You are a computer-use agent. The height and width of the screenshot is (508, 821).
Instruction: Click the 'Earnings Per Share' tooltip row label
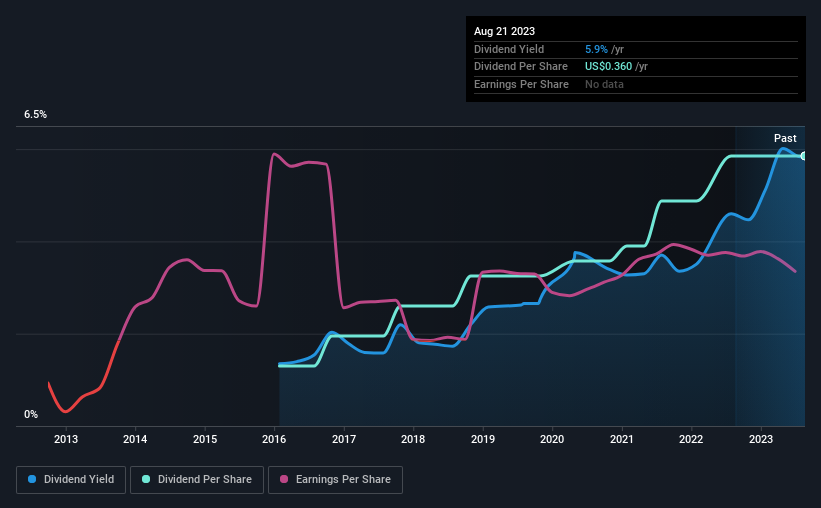tap(521, 84)
